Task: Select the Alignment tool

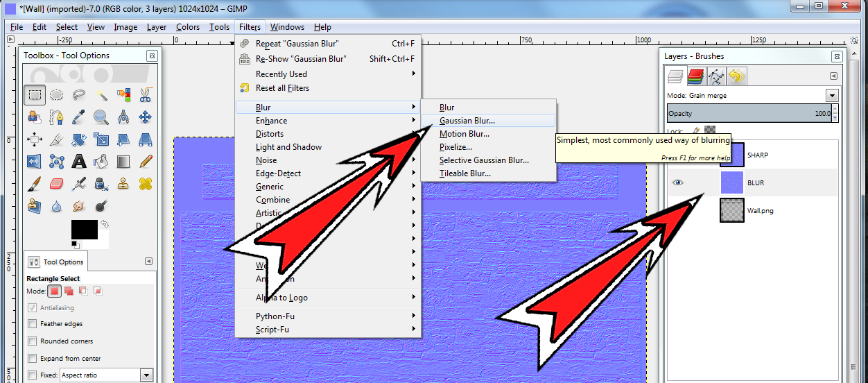Action: coord(34,139)
